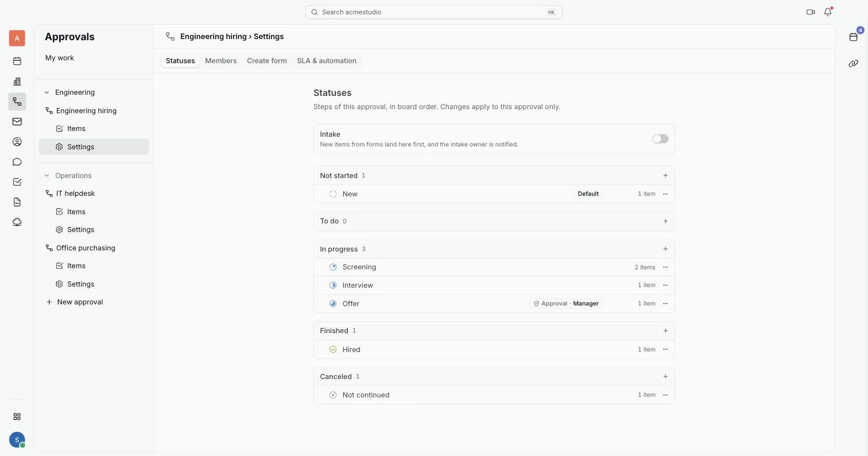This screenshot has width=868, height=456.
Task: Add a status to the To do group
Action: click(665, 221)
